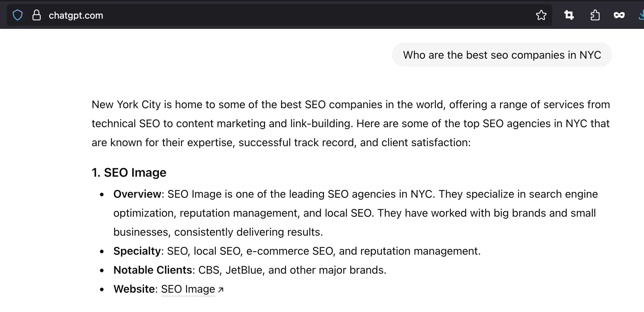Viewport: 644px width, 312px height.
Task: View site security via the padlock icon
Action: [37, 15]
